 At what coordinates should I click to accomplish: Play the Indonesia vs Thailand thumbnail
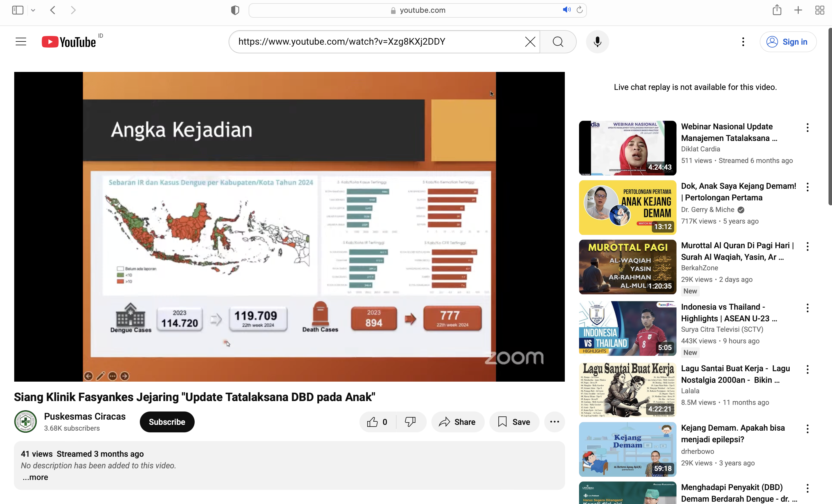pos(627,328)
